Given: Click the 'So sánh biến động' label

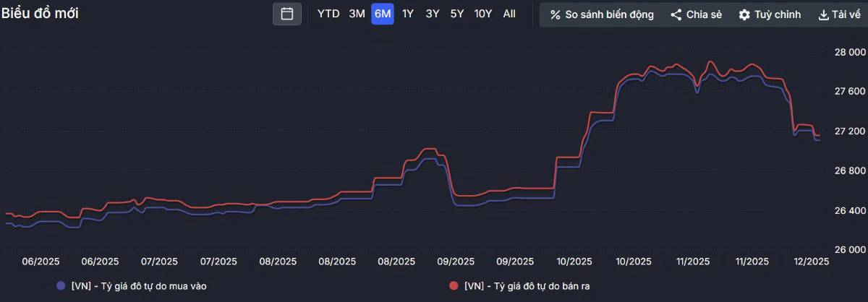Looking at the screenshot, I should coord(609,14).
